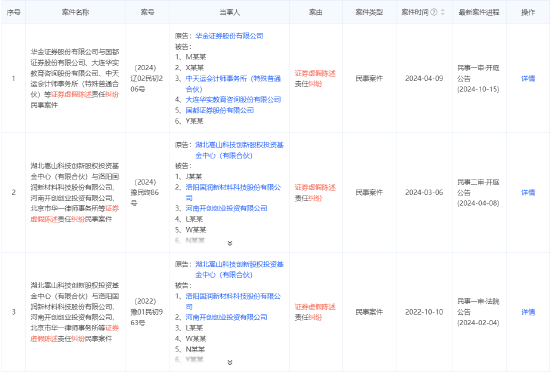This screenshot has width=550, height=375.
Task: Click serial number 1 cell
Action: [x=13, y=79]
